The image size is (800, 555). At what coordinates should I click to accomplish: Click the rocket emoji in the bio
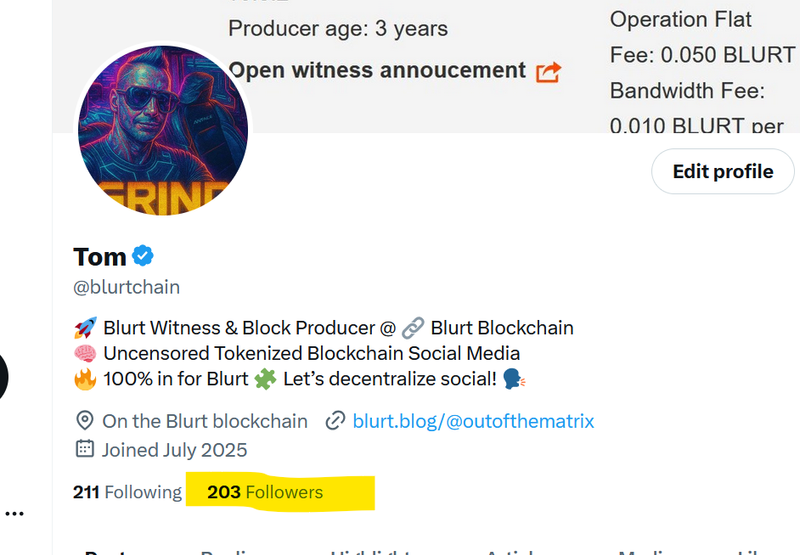tap(85, 327)
